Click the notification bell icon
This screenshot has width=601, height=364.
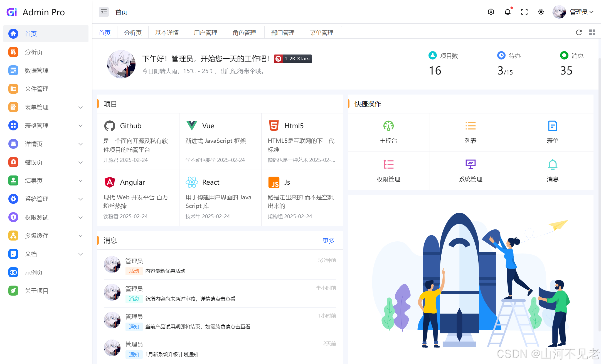[508, 12]
